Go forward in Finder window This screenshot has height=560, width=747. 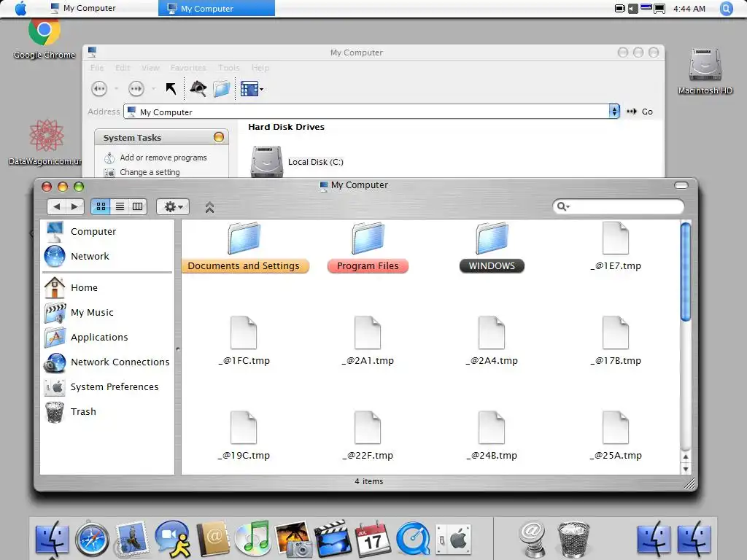point(75,206)
